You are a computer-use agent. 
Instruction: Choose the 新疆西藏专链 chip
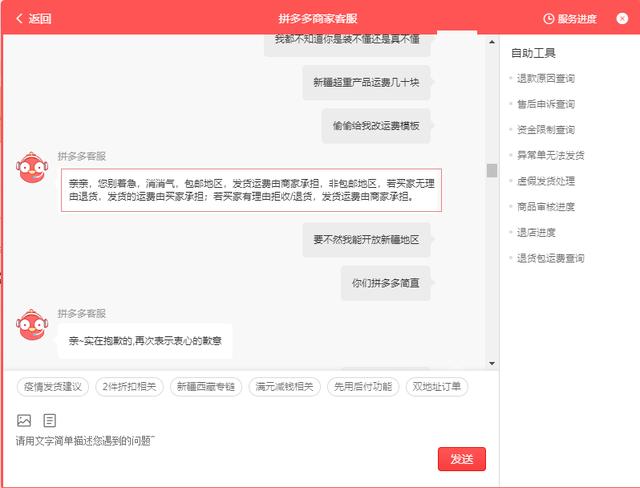tap(207, 386)
